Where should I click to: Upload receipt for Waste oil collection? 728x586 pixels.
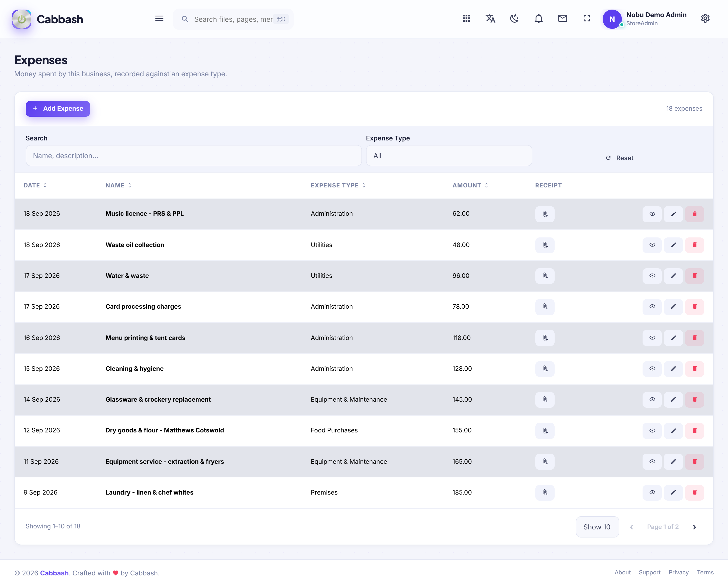pos(545,245)
